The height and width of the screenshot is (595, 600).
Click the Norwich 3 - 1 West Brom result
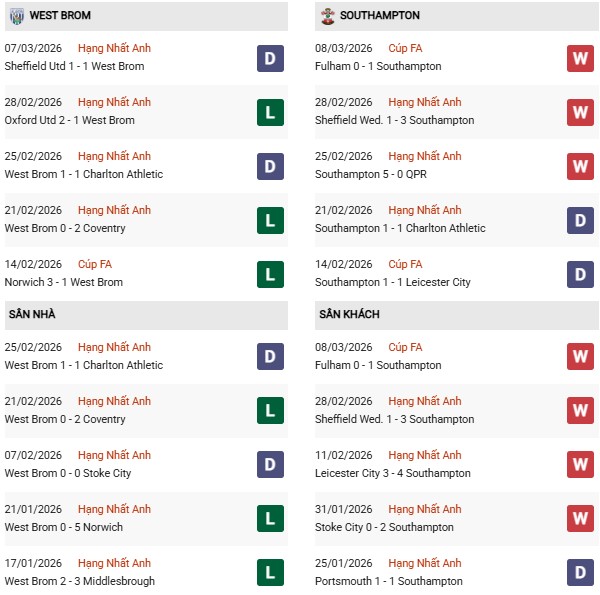(x=63, y=283)
